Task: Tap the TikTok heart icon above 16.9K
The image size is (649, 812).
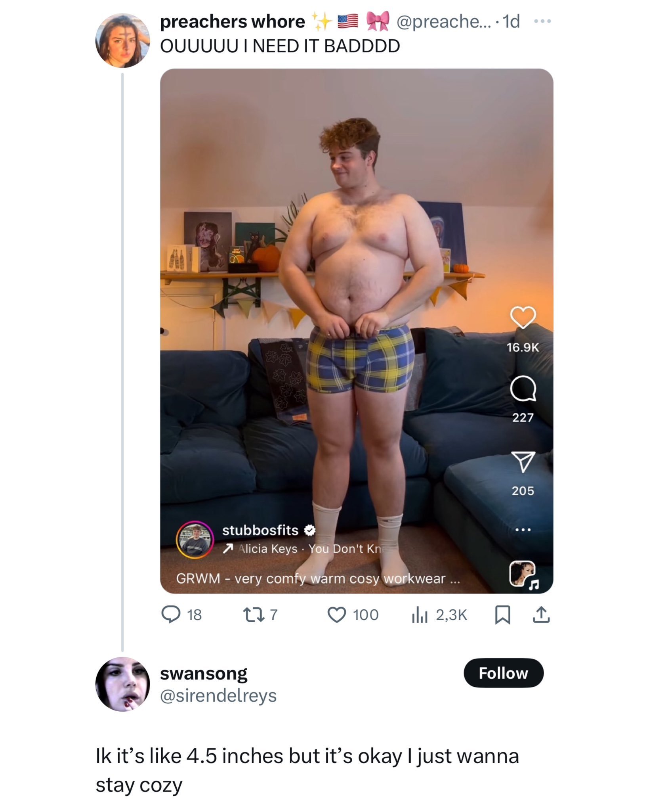Action: click(523, 317)
